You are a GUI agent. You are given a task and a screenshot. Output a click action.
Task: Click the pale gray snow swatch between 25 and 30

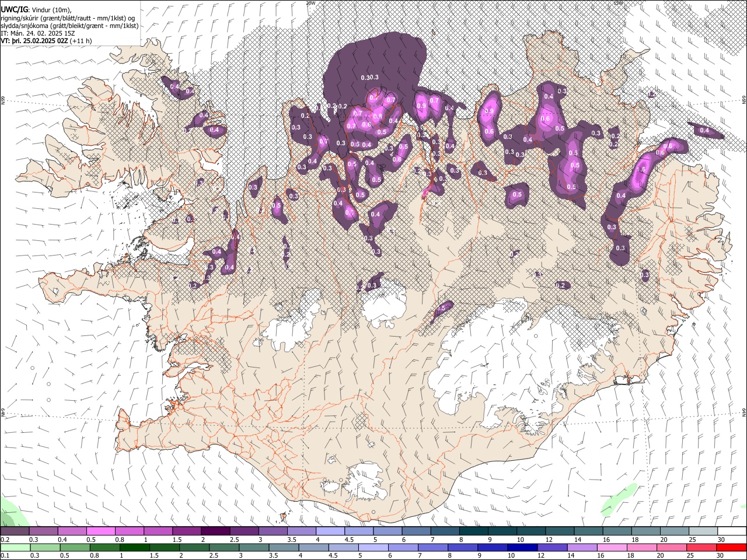(703, 531)
